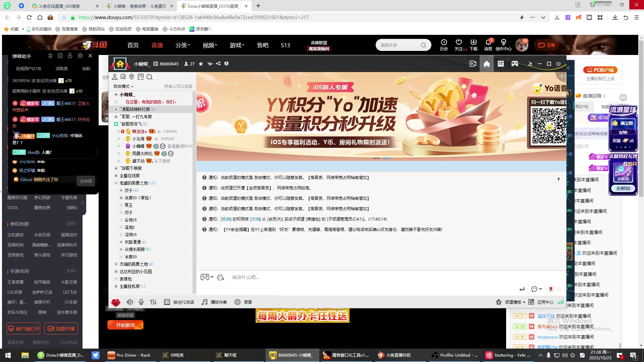Open Douyu creator center lightbulb icon
Screen dimensions: 644x362
tap(503, 45)
